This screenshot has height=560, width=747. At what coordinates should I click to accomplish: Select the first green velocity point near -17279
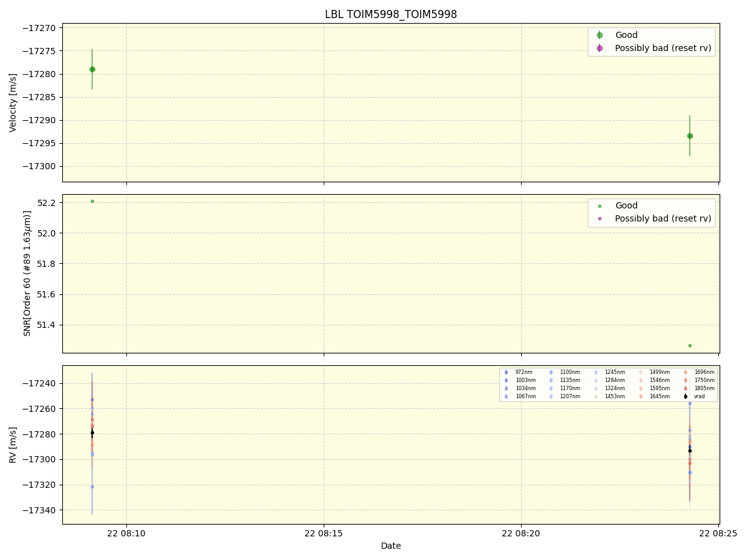pyautogui.click(x=92, y=69)
